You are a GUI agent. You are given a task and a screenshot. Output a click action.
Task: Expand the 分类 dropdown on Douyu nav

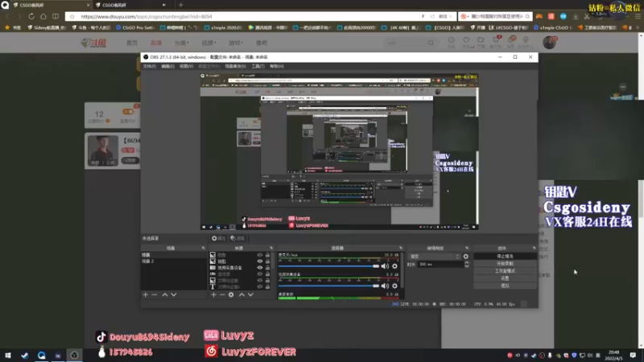182,43
